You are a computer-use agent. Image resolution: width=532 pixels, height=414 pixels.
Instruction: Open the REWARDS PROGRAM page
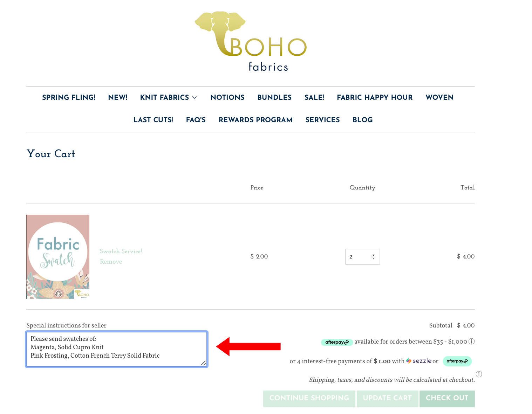255,120
